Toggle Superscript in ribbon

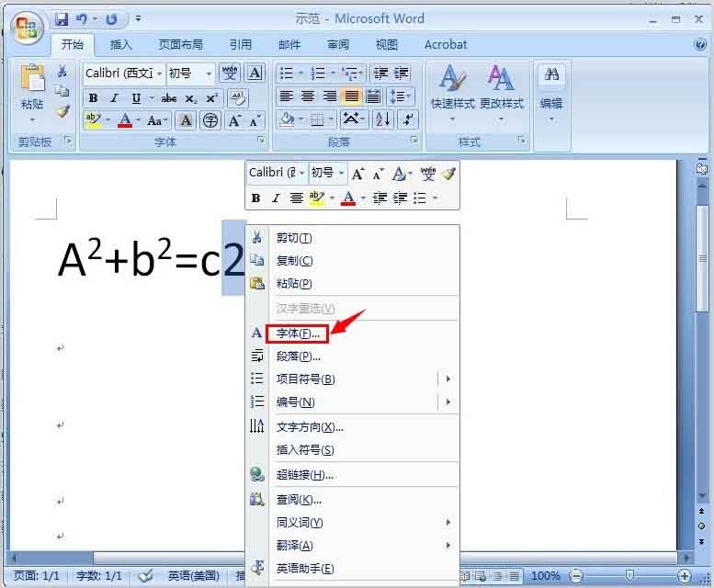(x=211, y=98)
